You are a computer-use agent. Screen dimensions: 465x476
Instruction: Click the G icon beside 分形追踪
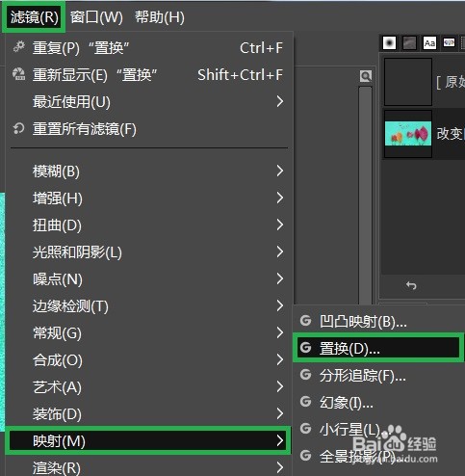pos(305,375)
